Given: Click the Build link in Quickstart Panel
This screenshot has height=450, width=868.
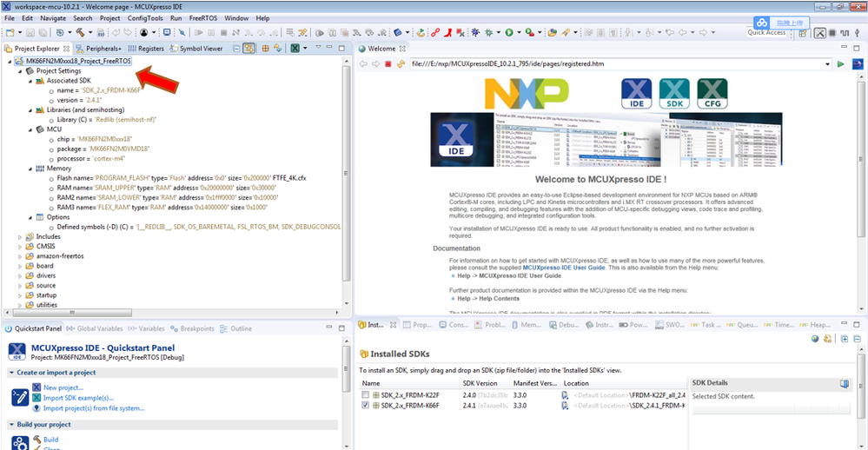Looking at the screenshot, I should [x=51, y=440].
